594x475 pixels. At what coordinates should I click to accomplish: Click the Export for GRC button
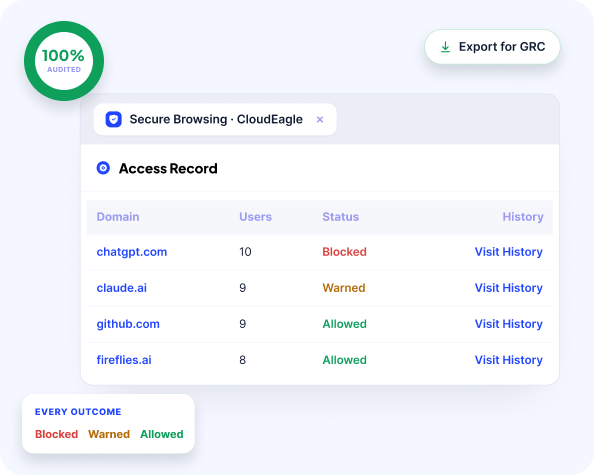[492, 47]
